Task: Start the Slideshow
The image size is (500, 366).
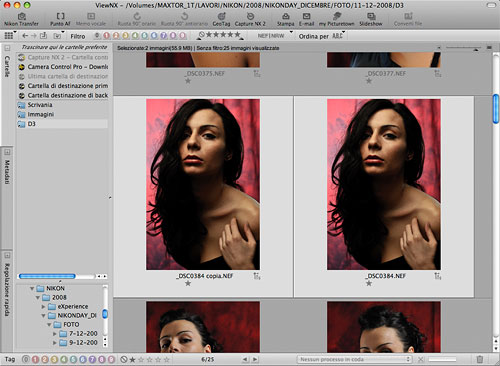Action: coord(371,19)
